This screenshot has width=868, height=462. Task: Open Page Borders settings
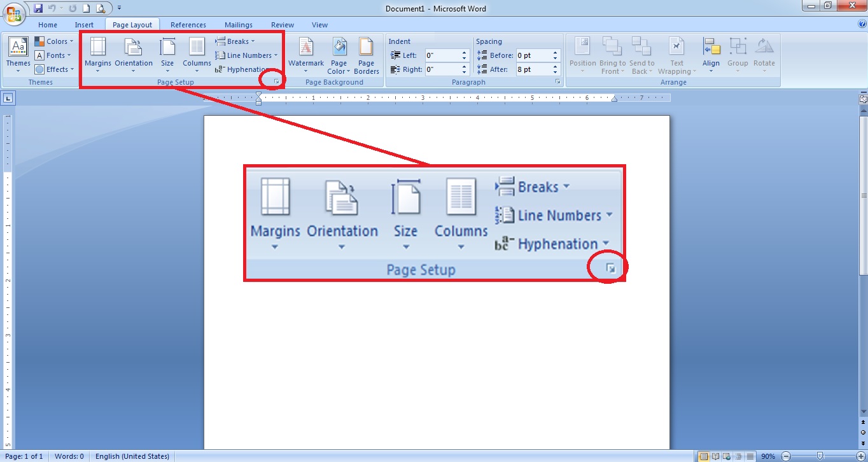pyautogui.click(x=366, y=54)
